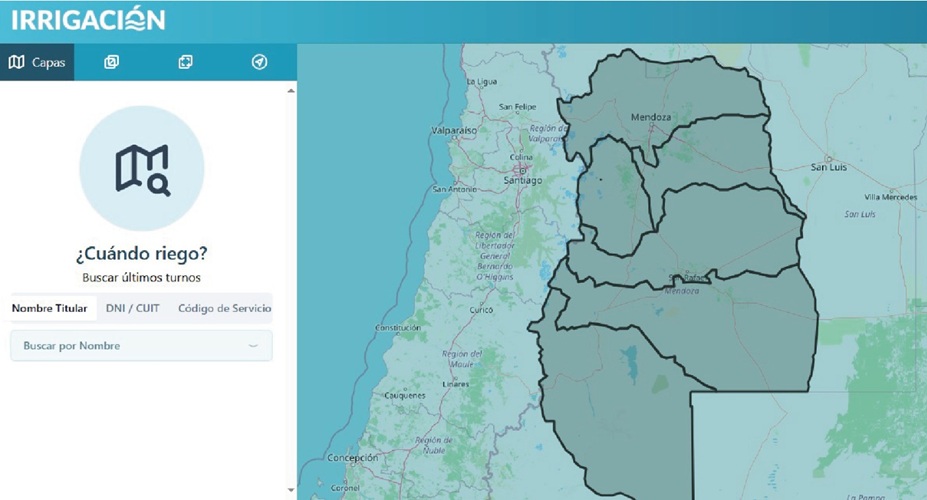Click the Concepción label on map
Viewport: 927px width, 500px height.
click(352, 458)
